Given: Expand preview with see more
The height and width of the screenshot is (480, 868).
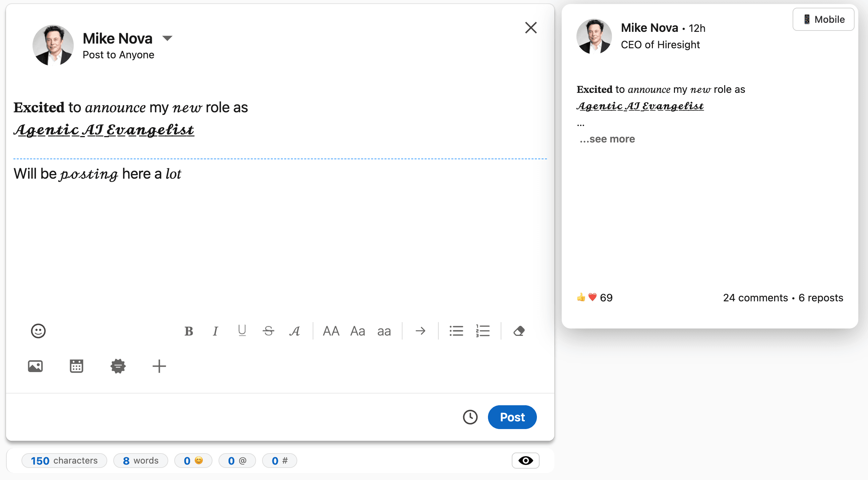Looking at the screenshot, I should tap(607, 139).
